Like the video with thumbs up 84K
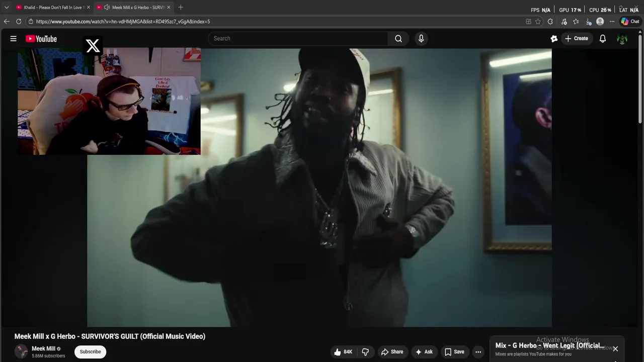Viewport: 644px width, 362px height. point(343,352)
